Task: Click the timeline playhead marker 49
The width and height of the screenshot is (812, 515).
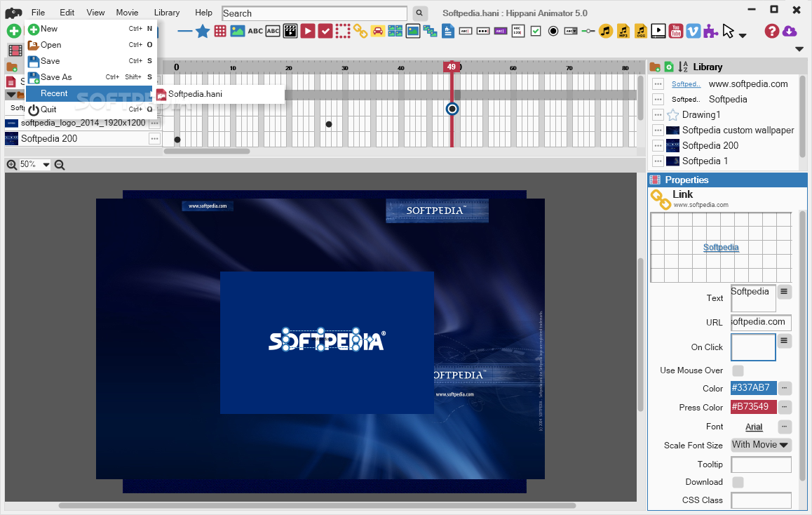Action: tap(451, 67)
